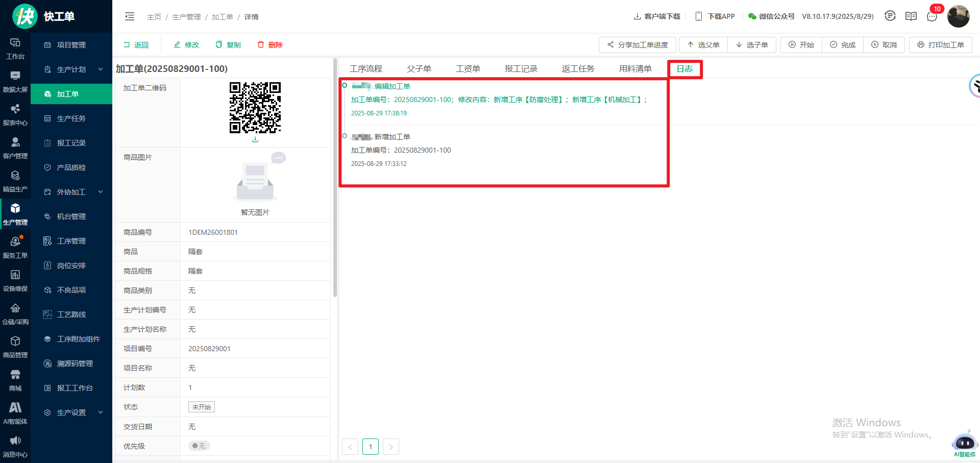
Task: Click the 打印加工单 button
Action: tap(940, 45)
